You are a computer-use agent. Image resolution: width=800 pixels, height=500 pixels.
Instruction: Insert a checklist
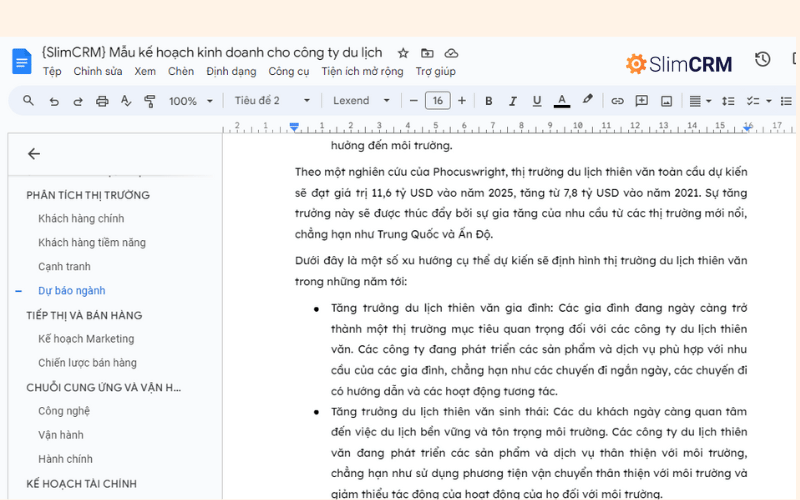(x=753, y=101)
